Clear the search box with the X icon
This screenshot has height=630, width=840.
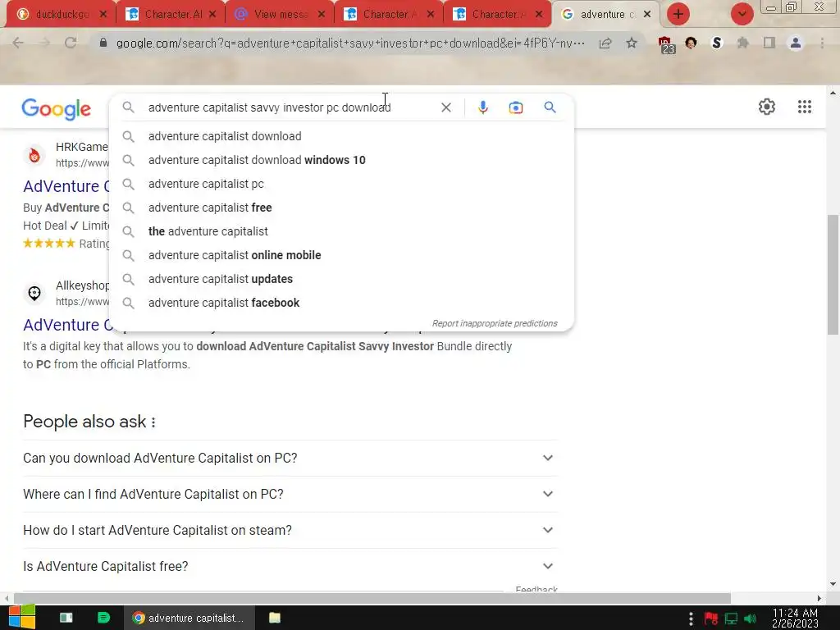point(445,107)
